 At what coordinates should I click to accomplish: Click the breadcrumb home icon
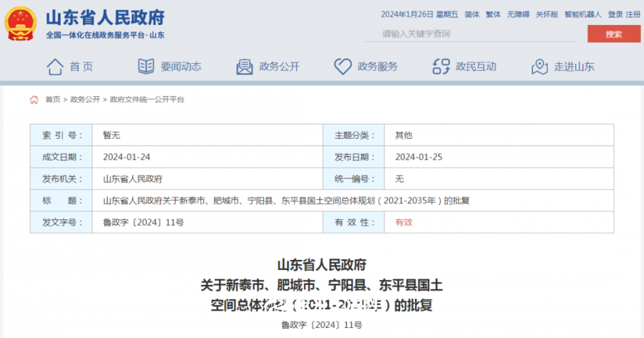[x=34, y=100]
